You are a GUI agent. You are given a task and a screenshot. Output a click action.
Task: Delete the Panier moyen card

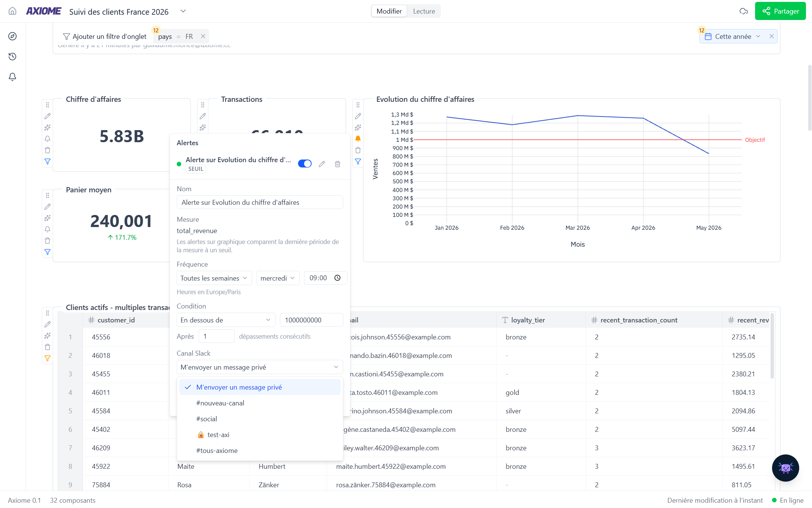click(47, 241)
